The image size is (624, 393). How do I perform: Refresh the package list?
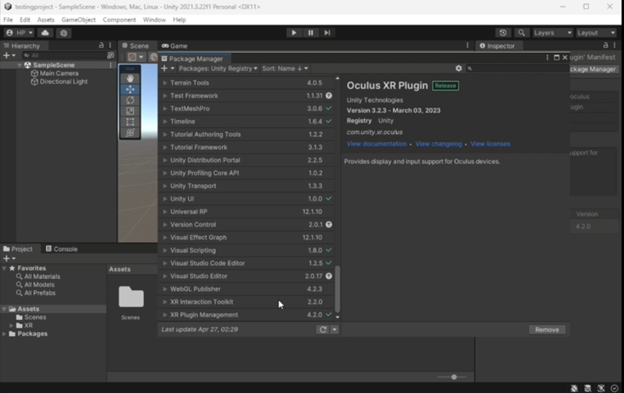click(x=323, y=329)
